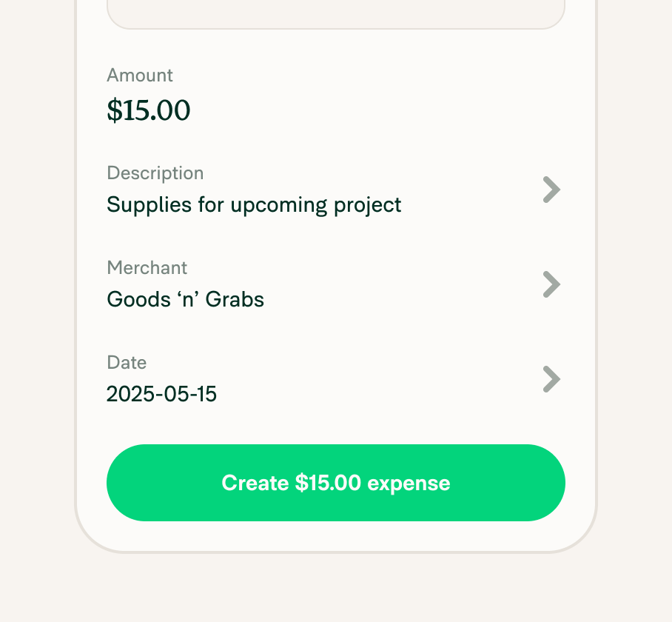Click the word 'project' in description
This screenshot has height=622, width=672.
(x=367, y=205)
